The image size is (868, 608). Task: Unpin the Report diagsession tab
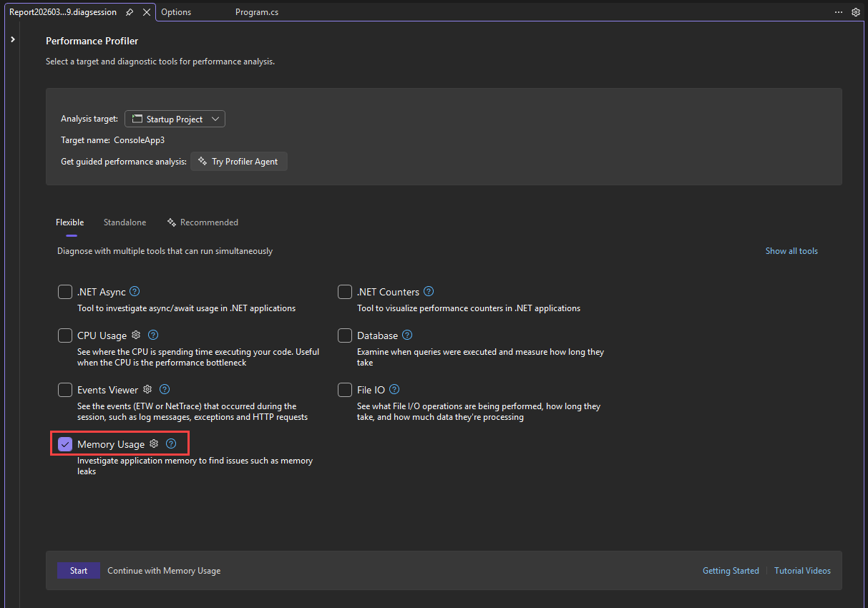(x=130, y=11)
